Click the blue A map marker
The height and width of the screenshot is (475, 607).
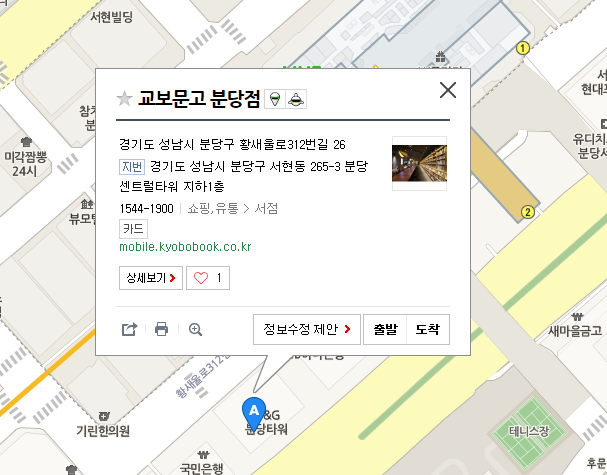[254, 413]
